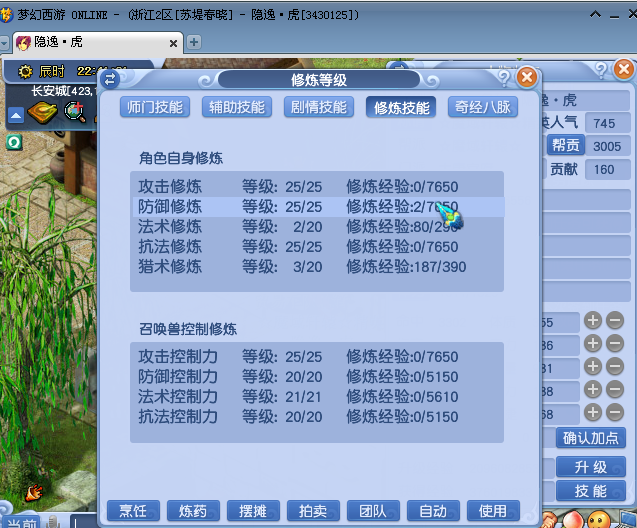Screen dimensions: 637x528
Task: Open the world map scroll icon
Action: click(x=43, y=113)
